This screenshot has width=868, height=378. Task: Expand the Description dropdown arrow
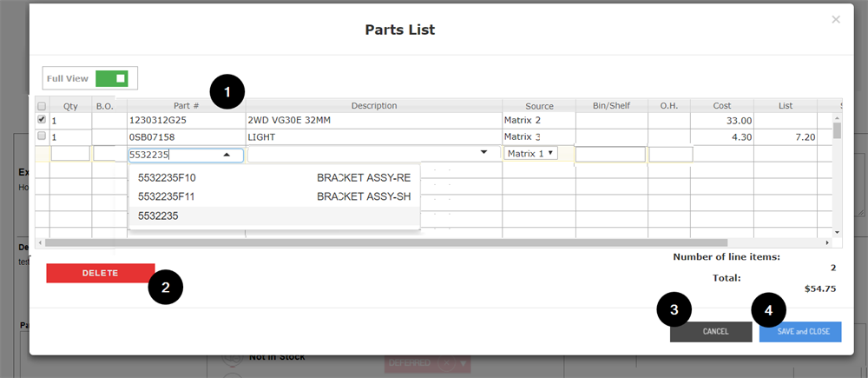(483, 152)
